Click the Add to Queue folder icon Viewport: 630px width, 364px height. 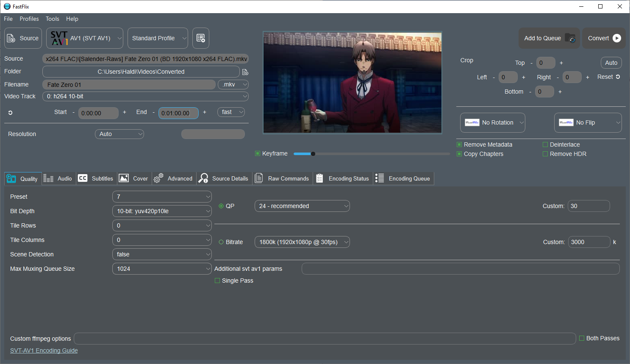pos(570,38)
